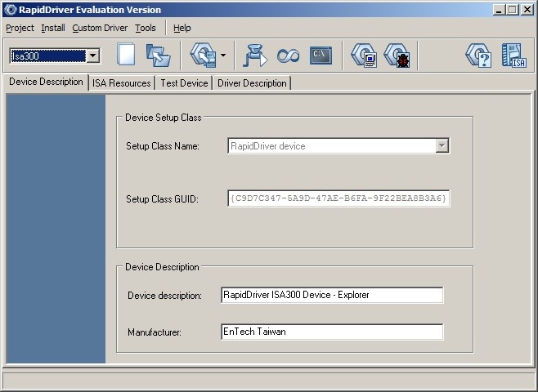Click the Open Project folders icon
The height and width of the screenshot is (392, 538).
tap(158, 55)
